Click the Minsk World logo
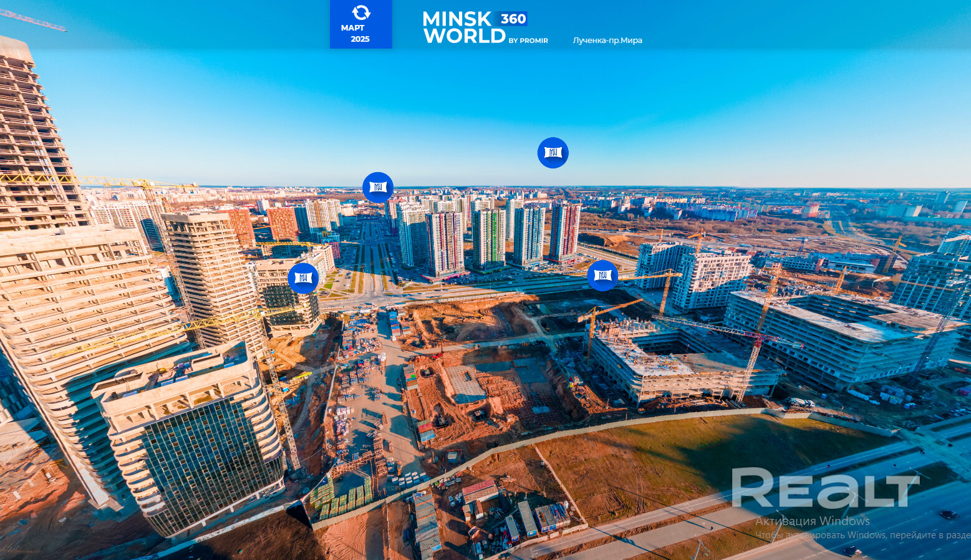 pos(464,28)
